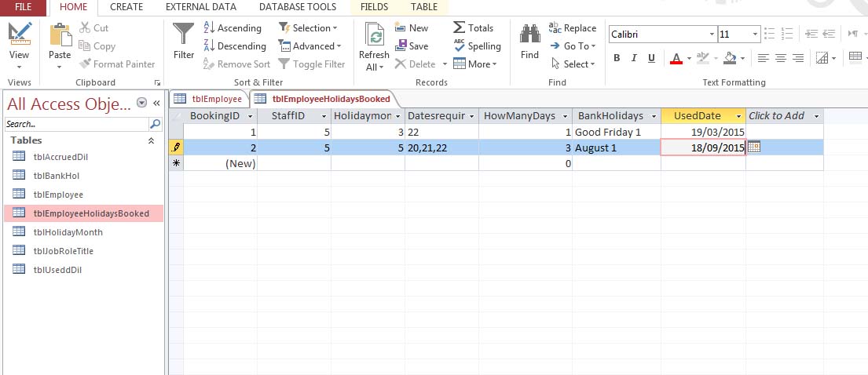Click the numbered list icon

pos(787,34)
